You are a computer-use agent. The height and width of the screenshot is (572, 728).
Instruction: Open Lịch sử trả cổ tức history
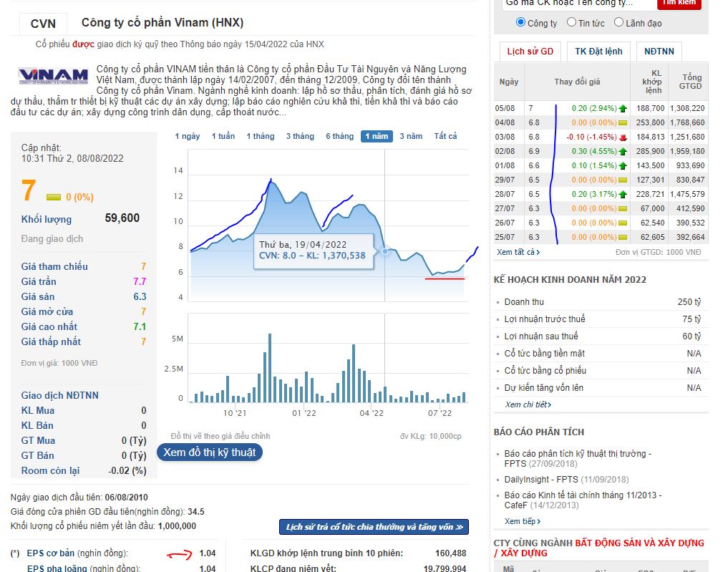pyautogui.click(x=374, y=527)
